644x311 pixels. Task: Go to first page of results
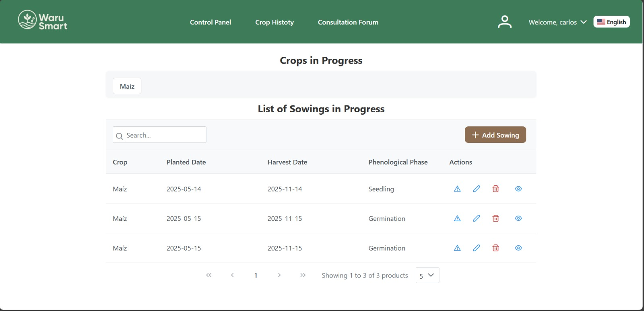click(208, 275)
